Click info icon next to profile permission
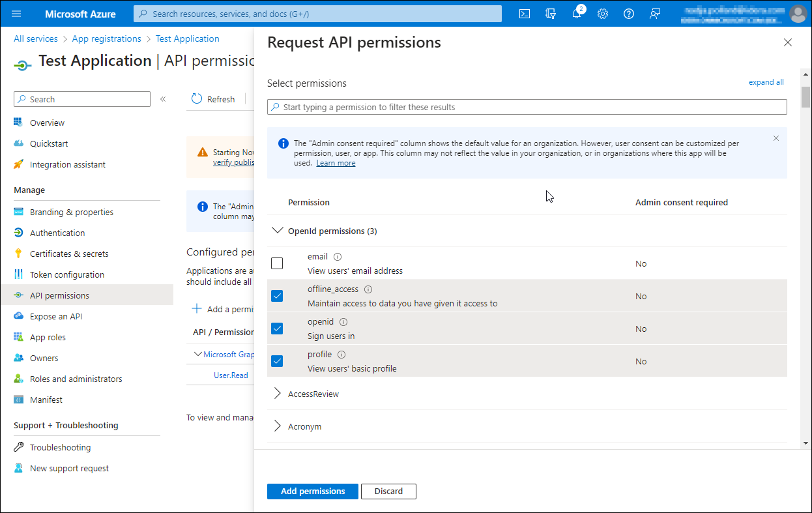 point(341,355)
